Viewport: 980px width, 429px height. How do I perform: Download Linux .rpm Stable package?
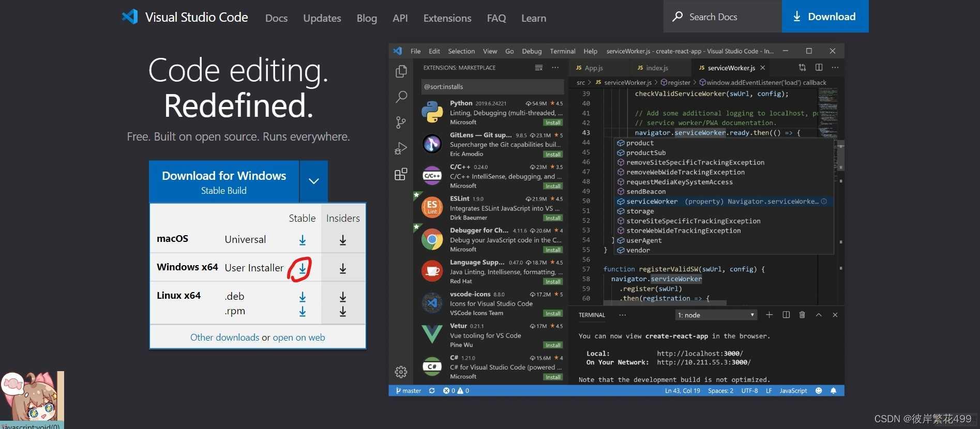coord(303,312)
